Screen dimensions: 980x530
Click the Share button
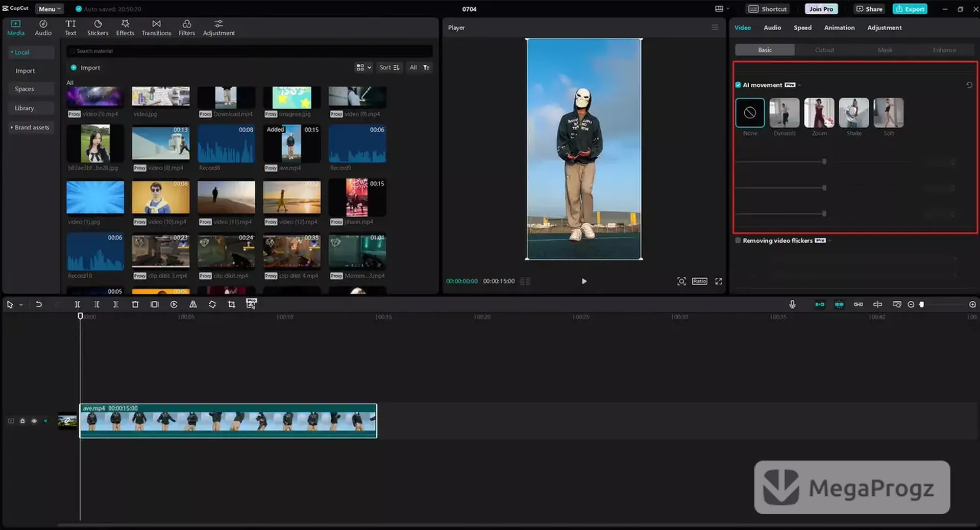869,9
